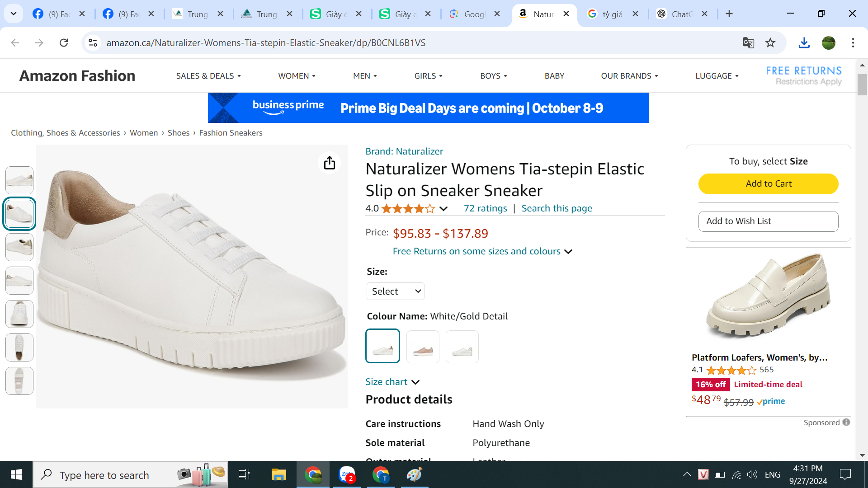Open the Chrome downloads icon
Screen dimensions: 868x488
click(x=804, y=42)
